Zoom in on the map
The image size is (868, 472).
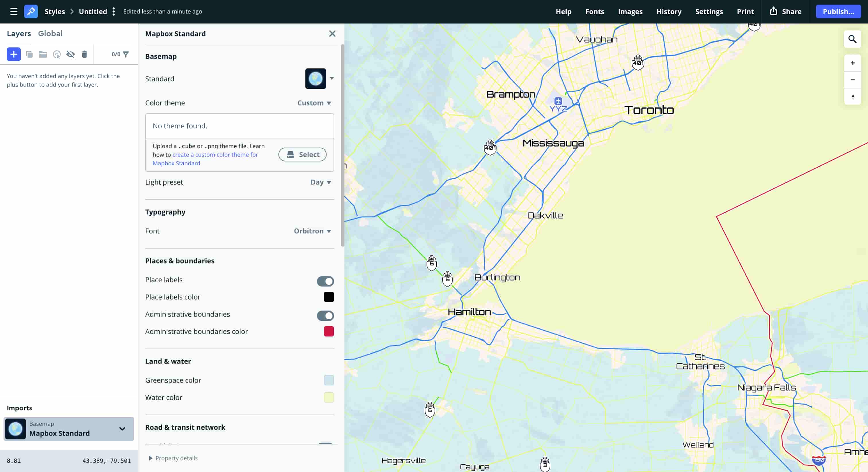pos(853,63)
